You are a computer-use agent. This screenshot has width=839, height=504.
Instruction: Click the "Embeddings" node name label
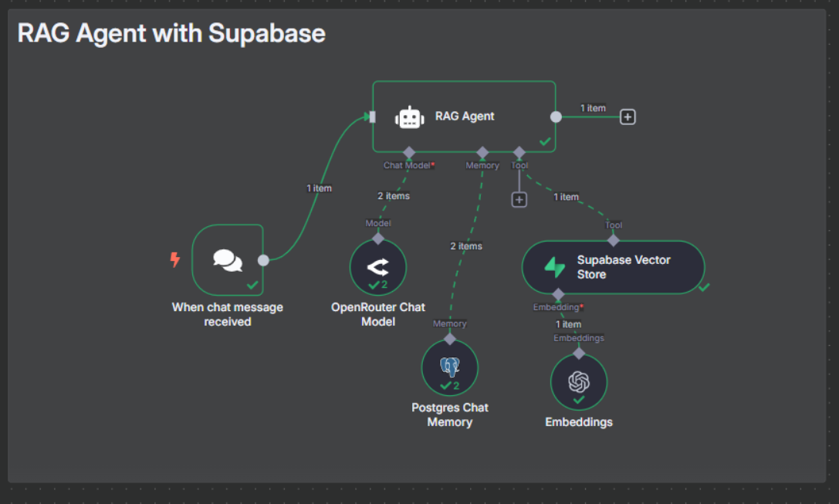click(x=578, y=421)
